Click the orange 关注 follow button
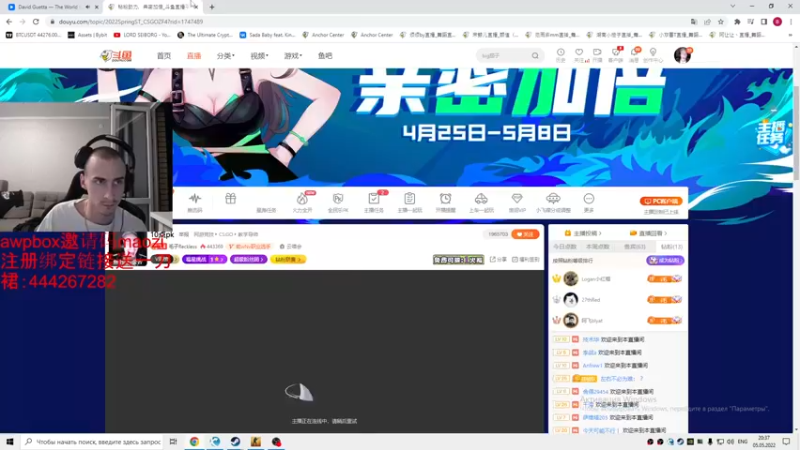The width and height of the screenshot is (800, 450). coord(525,234)
